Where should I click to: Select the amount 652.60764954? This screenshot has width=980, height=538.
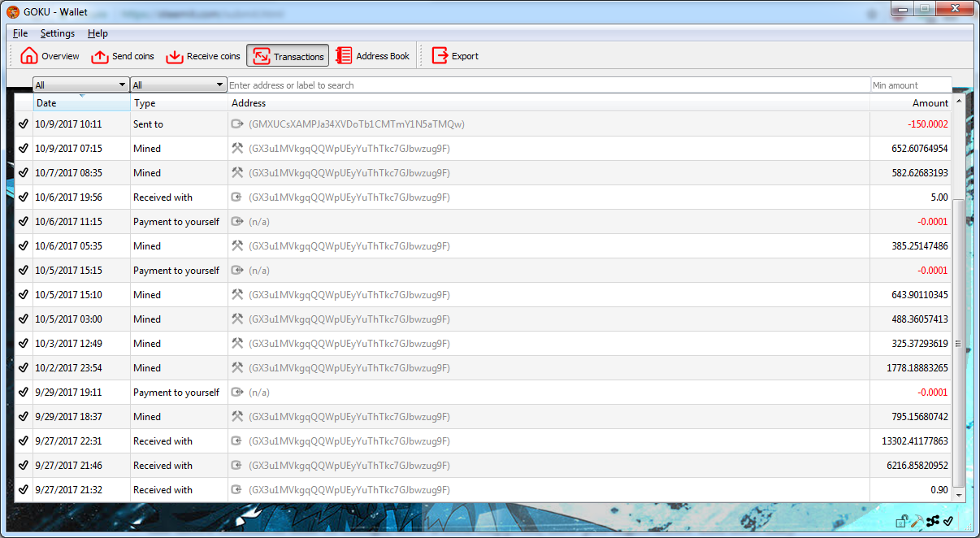920,149
